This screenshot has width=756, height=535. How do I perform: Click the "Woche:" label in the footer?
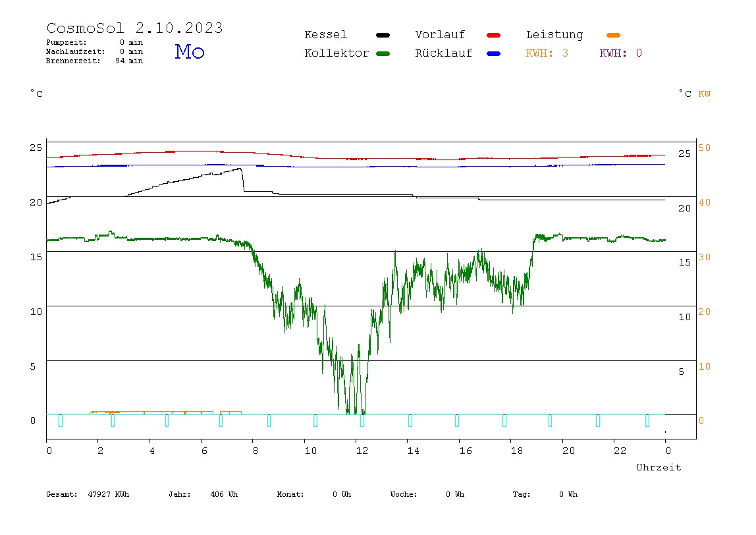click(x=404, y=494)
